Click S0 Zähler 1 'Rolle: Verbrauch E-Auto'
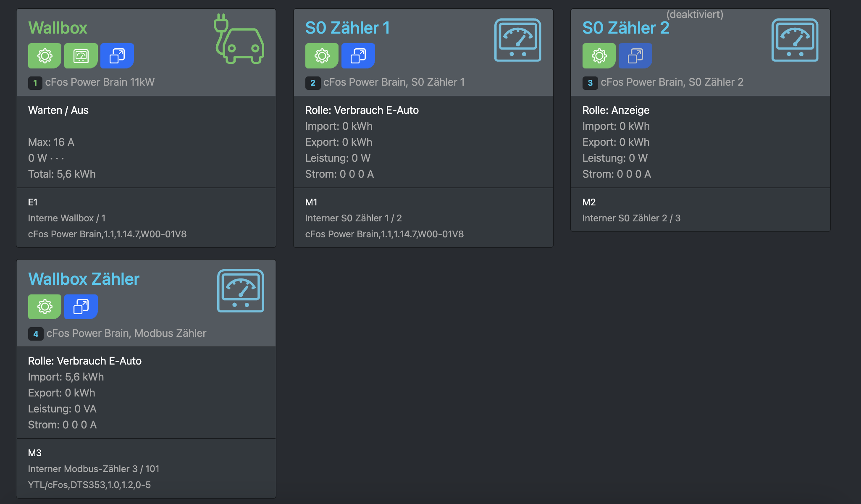The height and width of the screenshot is (504, 861). 362,110
